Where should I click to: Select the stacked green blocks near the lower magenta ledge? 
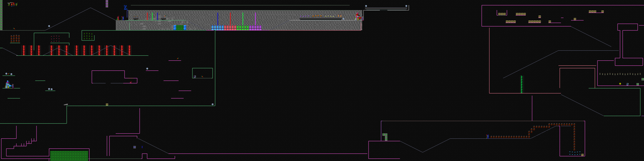click(x=386, y=137)
